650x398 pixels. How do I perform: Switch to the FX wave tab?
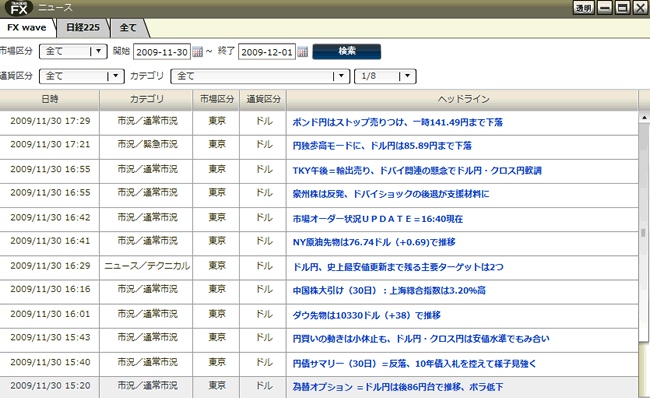click(x=27, y=28)
